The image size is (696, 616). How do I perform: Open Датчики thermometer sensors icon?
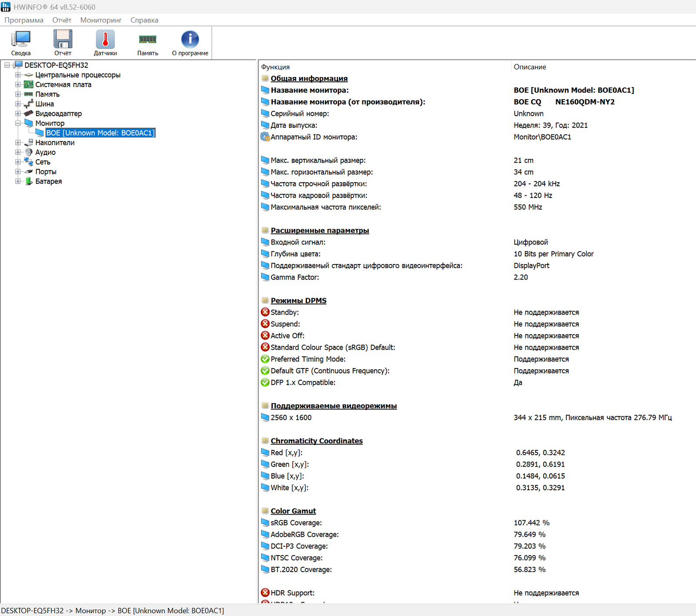tap(105, 39)
